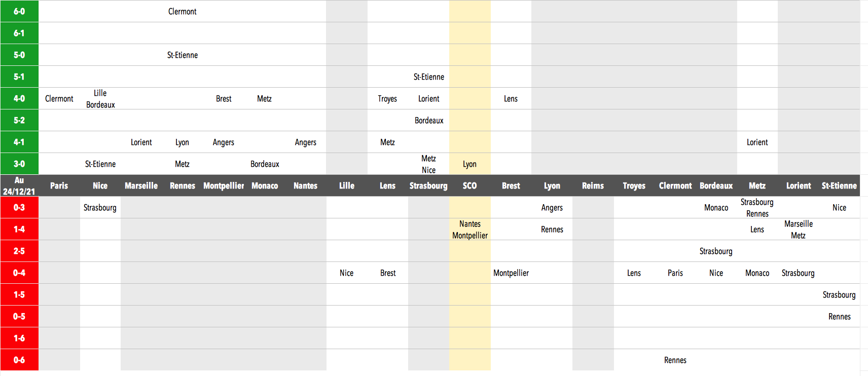Click the Paris column header
868x376 pixels.
click(59, 185)
